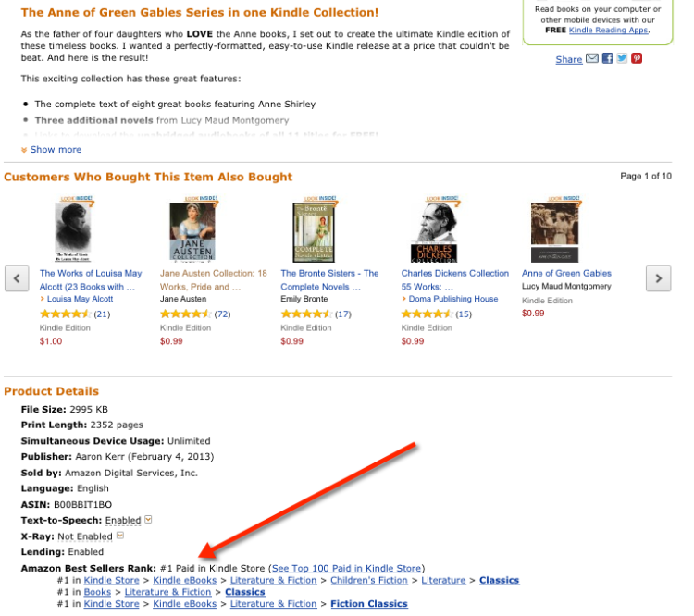The height and width of the screenshot is (616, 694).
Task: Share on Facebook icon
Action: click(x=608, y=59)
